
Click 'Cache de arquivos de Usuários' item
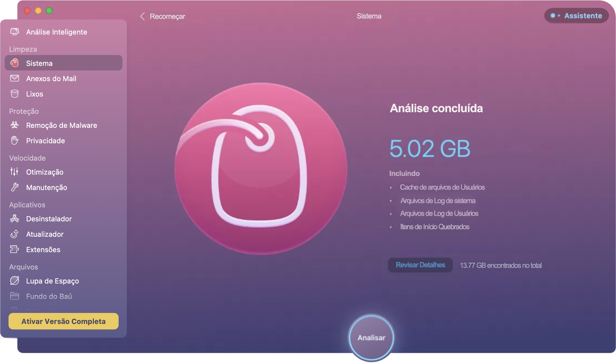pos(442,187)
